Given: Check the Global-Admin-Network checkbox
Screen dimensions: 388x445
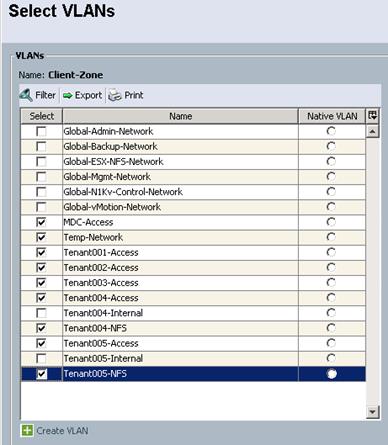Looking at the screenshot, I should click(41, 132).
